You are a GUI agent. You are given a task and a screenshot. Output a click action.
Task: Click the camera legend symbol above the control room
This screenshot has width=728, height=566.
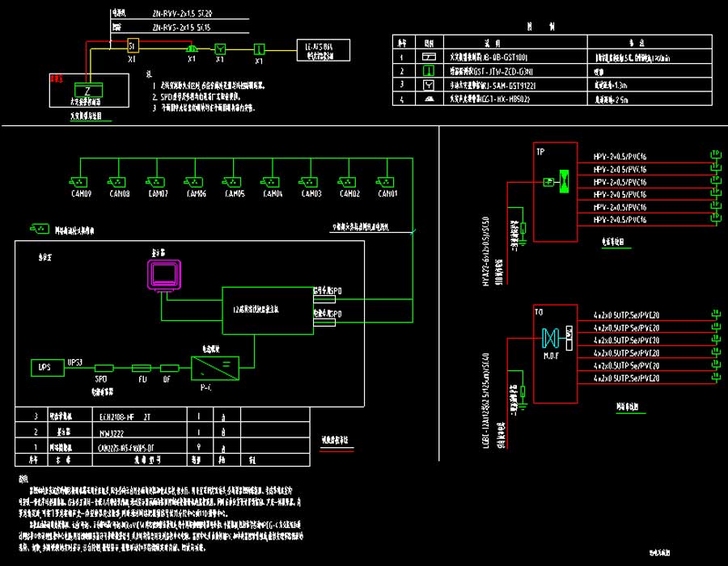pyautogui.click(x=39, y=229)
